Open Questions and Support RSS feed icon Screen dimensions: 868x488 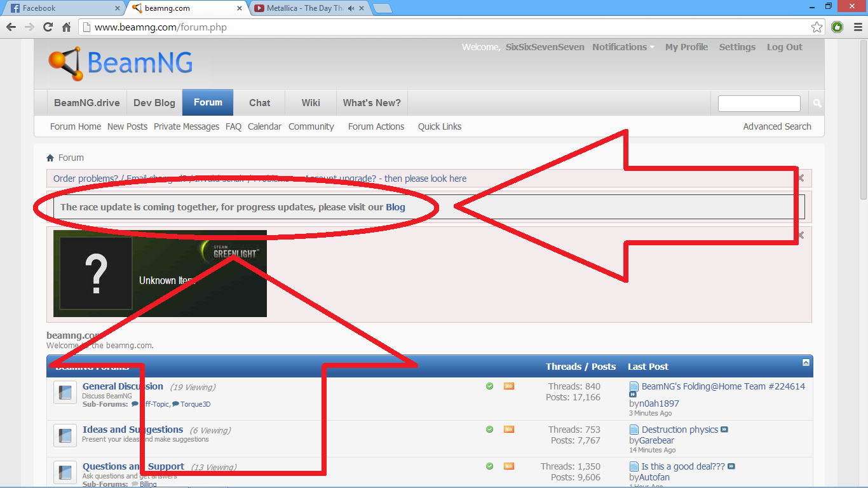click(509, 466)
